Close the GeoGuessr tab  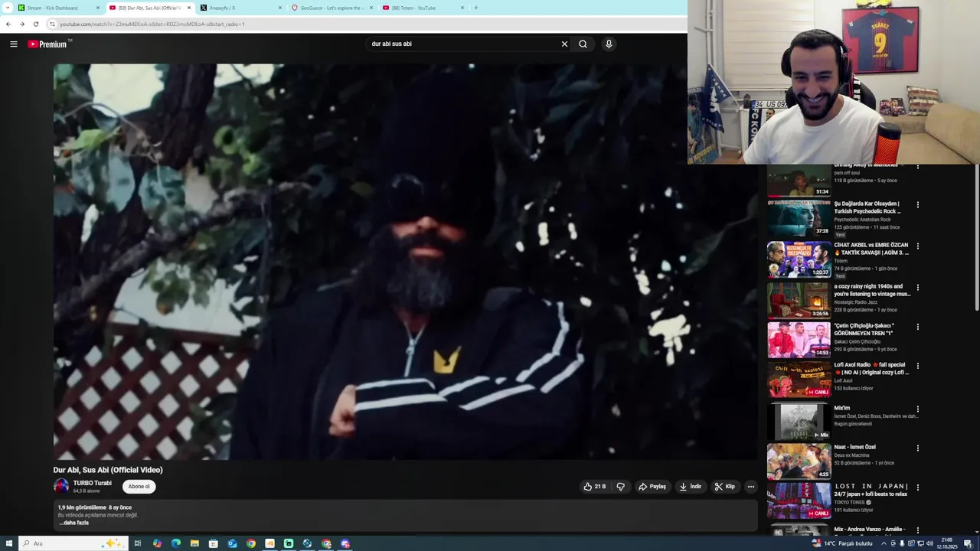371,8
